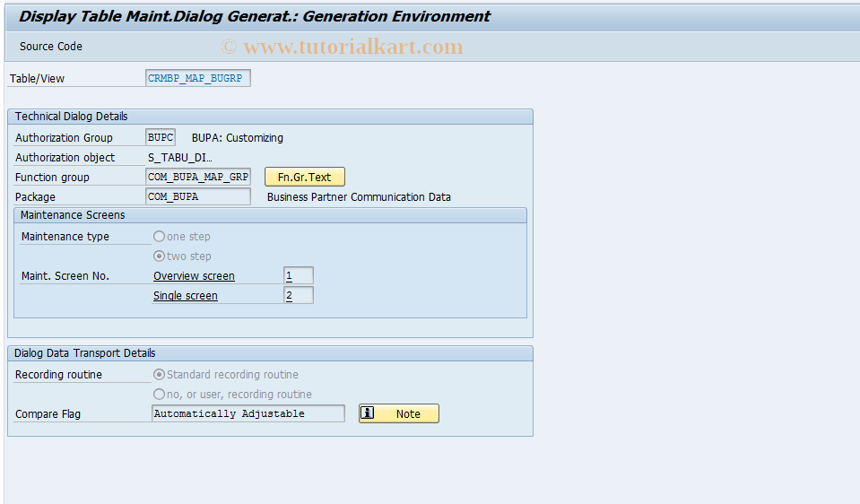Click the Table/View label
Screen dimensions: 860x504
(37, 78)
